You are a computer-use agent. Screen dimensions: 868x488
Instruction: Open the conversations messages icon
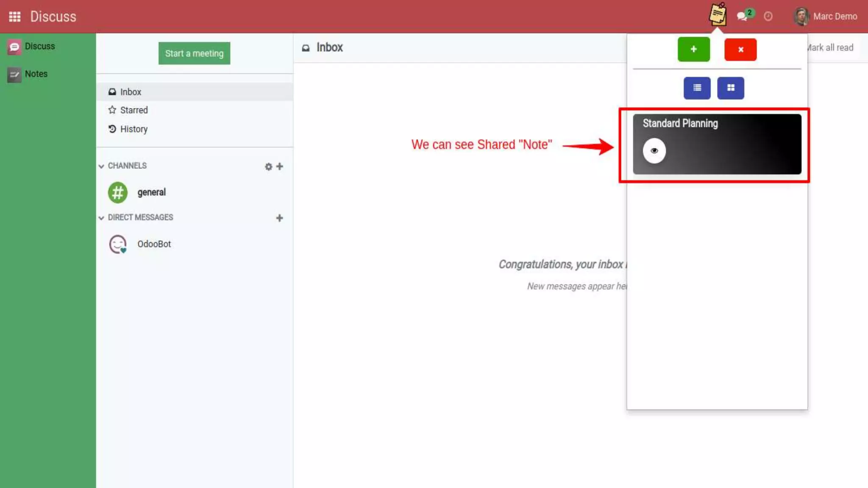tap(742, 16)
